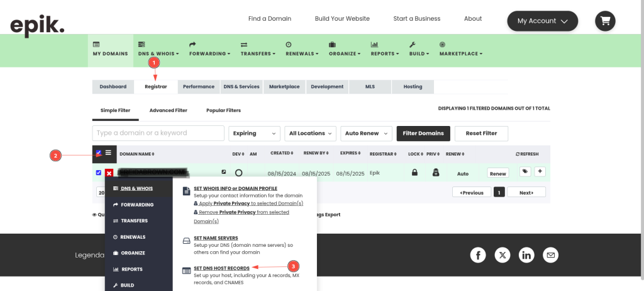Click Apply Private Privacy to selected domains
This screenshot has height=291, width=644.
point(248,203)
